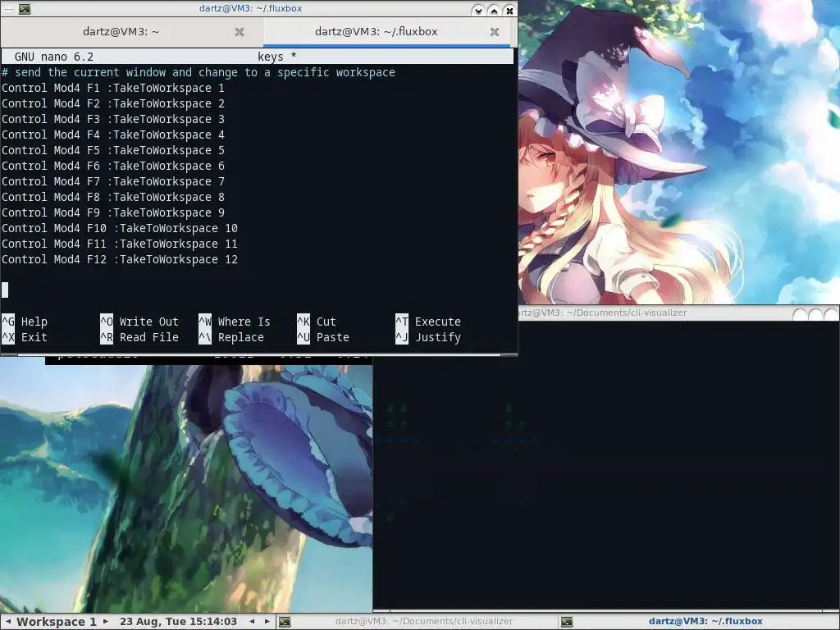The width and height of the screenshot is (840, 630).
Task: Go to previous workspace arrow in toolbar
Action: click(x=7, y=622)
